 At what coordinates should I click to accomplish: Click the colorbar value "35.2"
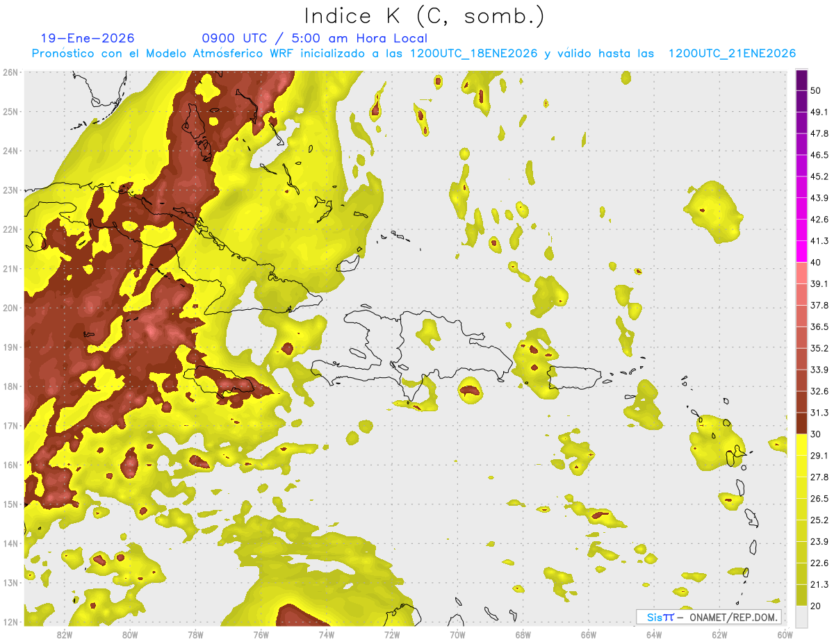(x=819, y=348)
